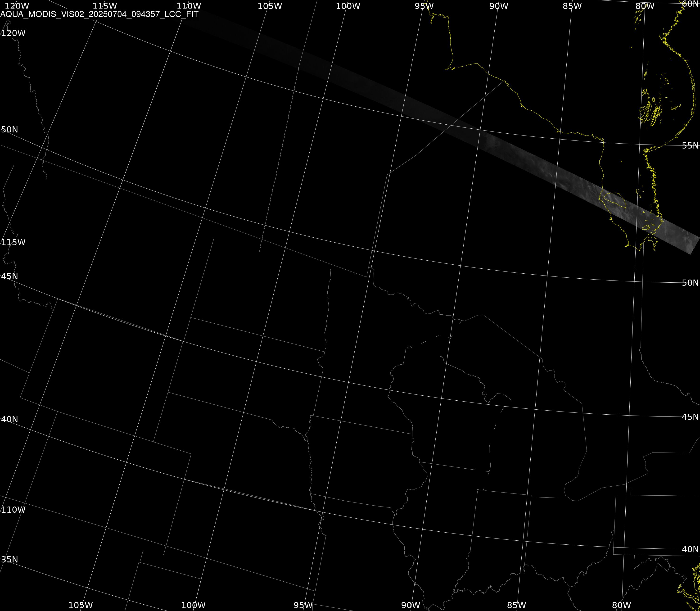Click the 85W label along the top edge
Viewport: 700px width, 611px height.
[x=572, y=6]
